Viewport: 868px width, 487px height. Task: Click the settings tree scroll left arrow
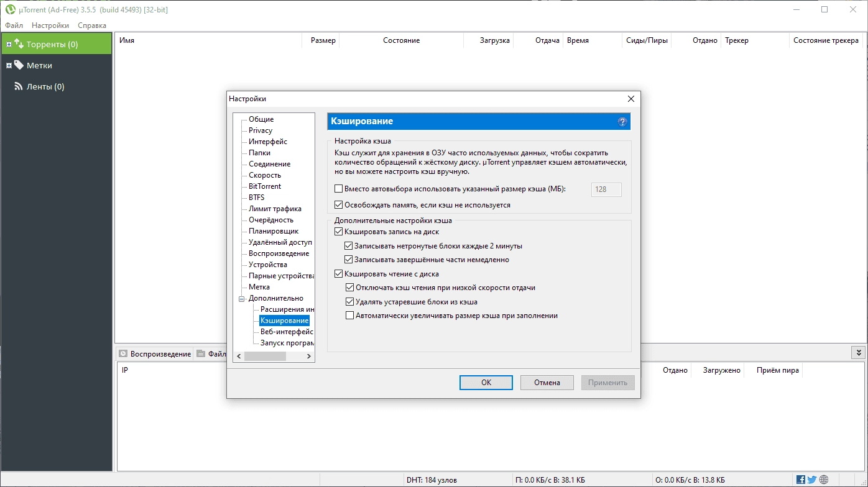tap(239, 357)
